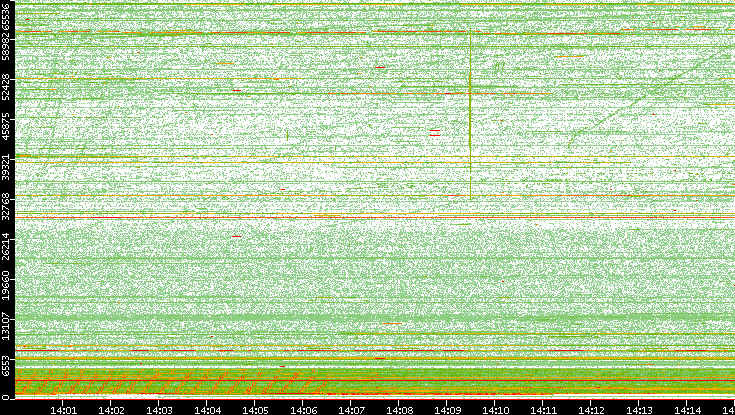Click the 0 origin axis label
Image resolution: width=735 pixels, height=415 pixels.
(x=6, y=398)
